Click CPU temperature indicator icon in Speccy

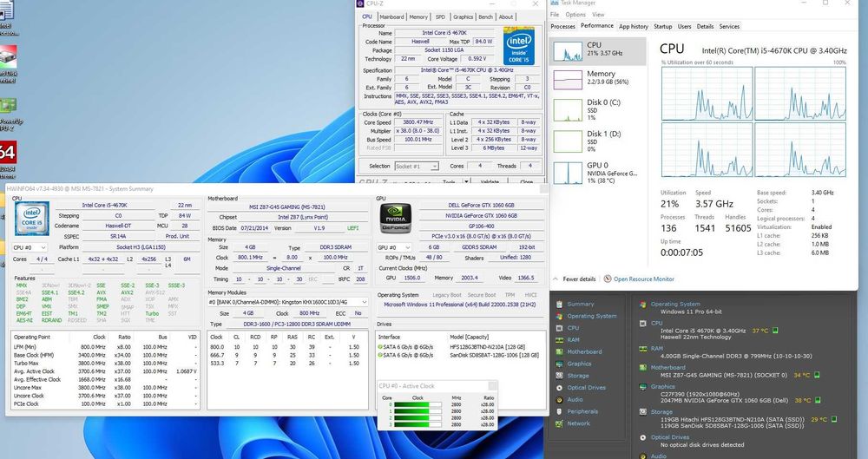point(775,331)
